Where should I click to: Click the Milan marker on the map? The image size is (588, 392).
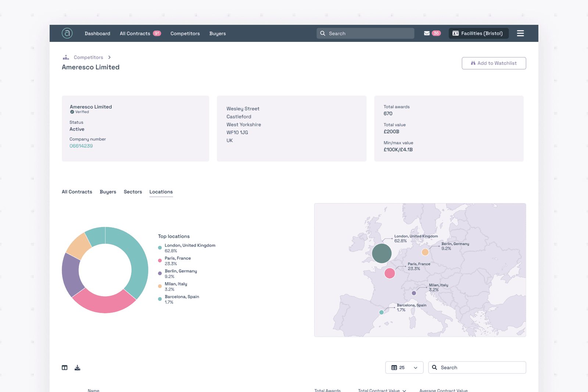[414, 293]
